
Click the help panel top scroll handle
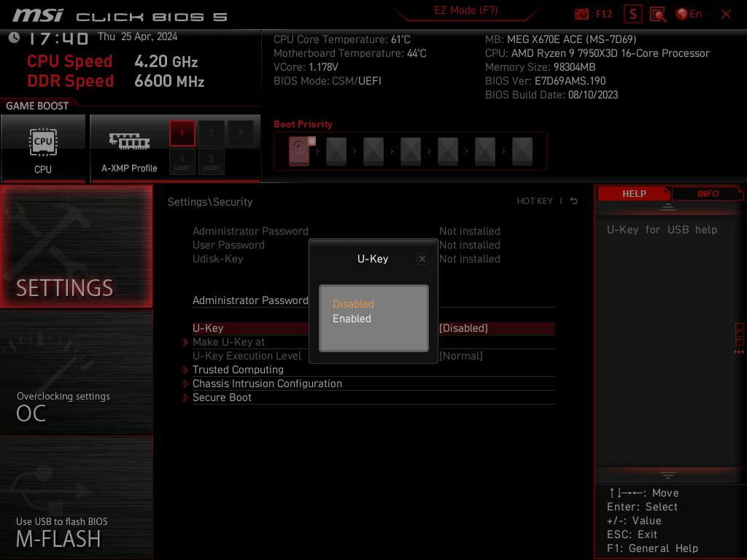pyautogui.click(x=668, y=206)
